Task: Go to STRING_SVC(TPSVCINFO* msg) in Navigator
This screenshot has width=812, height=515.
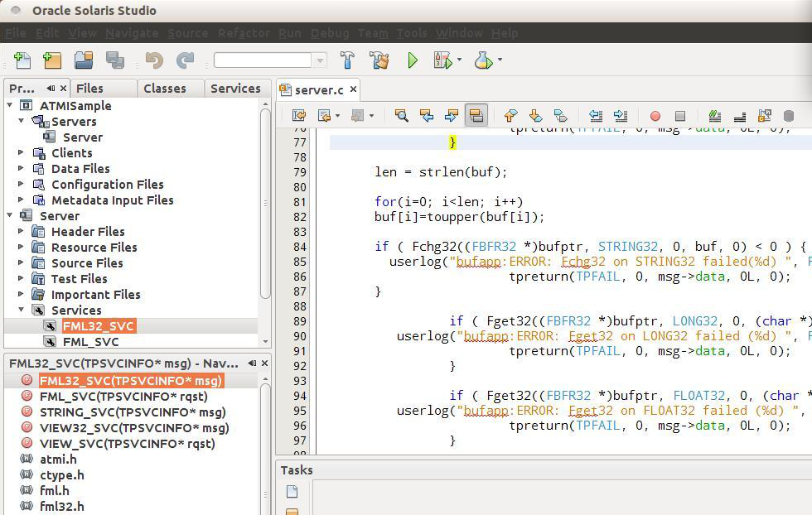Action: pos(133,412)
